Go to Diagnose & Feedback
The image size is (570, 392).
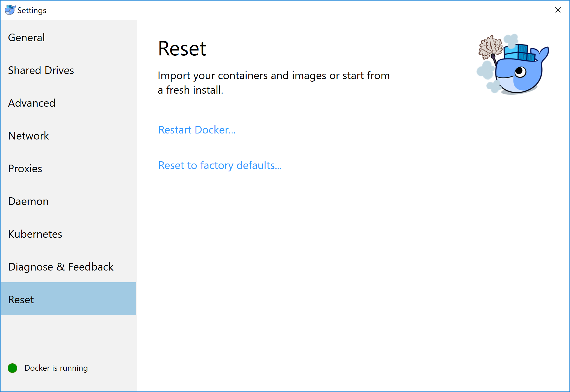(61, 267)
